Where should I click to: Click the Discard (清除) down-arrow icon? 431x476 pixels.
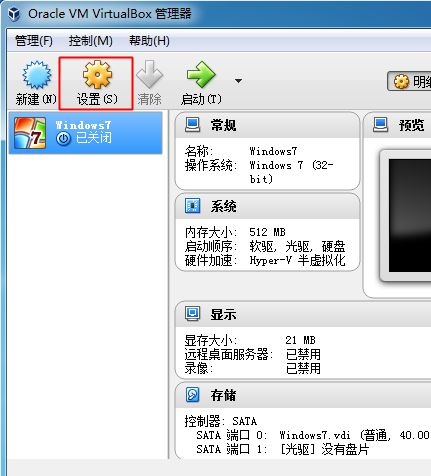(x=149, y=74)
